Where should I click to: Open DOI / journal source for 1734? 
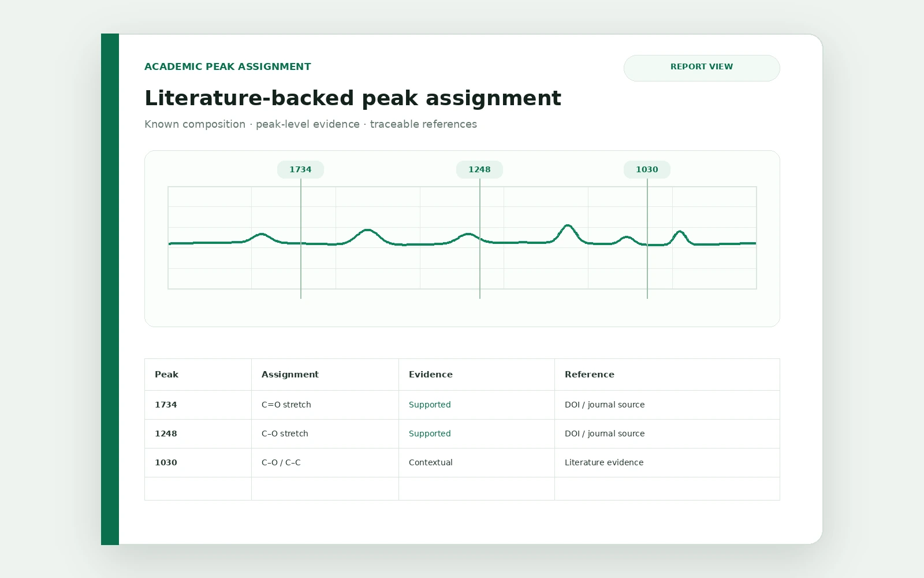coord(605,405)
